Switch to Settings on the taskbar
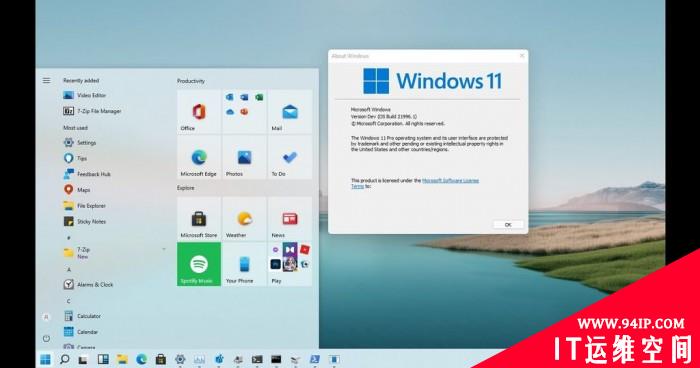This screenshot has width=700, height=368. tap(180, 359)
